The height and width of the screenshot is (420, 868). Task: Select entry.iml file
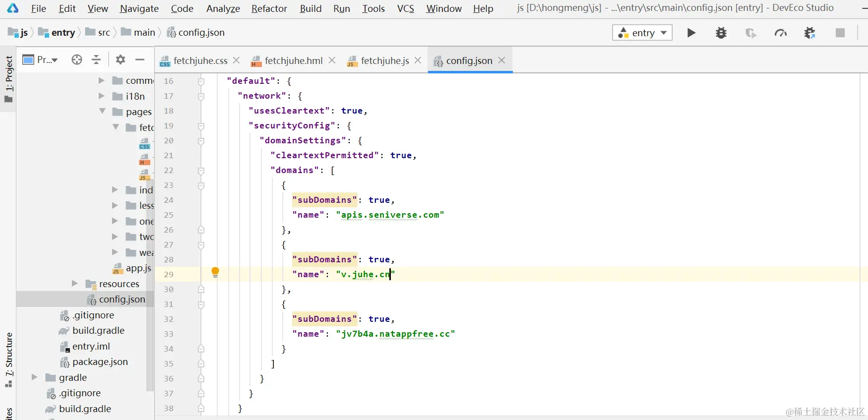pos(85,346)
